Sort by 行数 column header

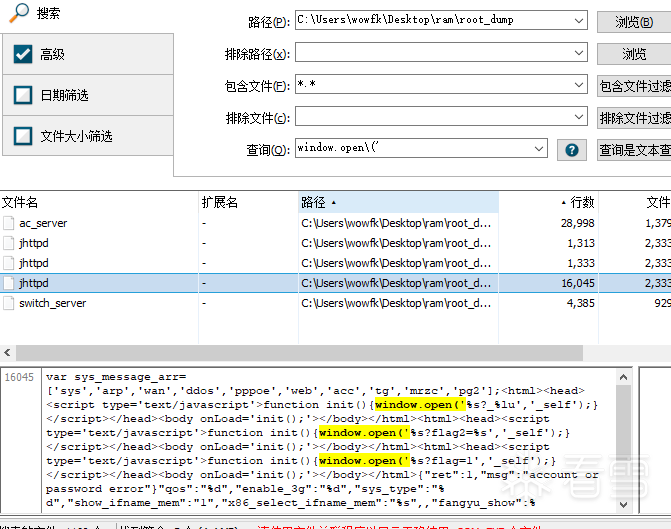(549, 202)
